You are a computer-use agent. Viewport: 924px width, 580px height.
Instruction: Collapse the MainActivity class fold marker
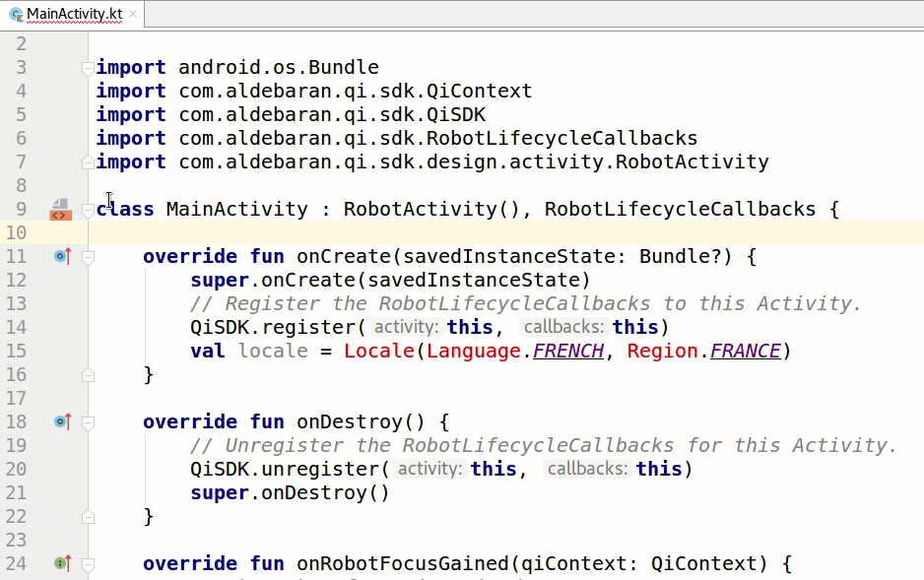pyautogui.click(x=88, y=210)
